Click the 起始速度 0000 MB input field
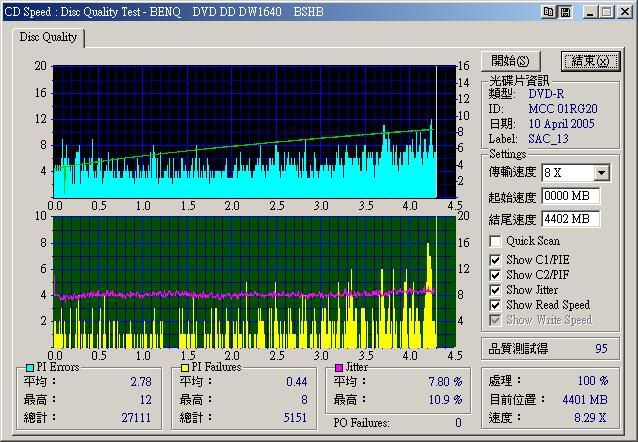Image resolution: width=638 pixels, height=442 pixels. pyautogui.click(x=570, y=196)
